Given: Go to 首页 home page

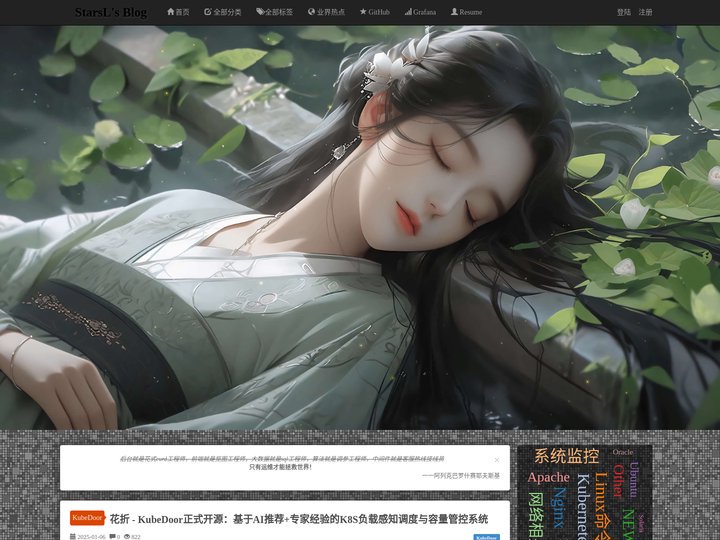Looking at the screenshot, I should coord(178,12).
